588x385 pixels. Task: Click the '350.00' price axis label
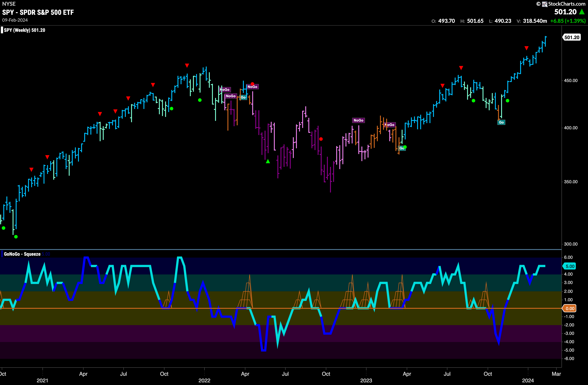pos(571,181)
